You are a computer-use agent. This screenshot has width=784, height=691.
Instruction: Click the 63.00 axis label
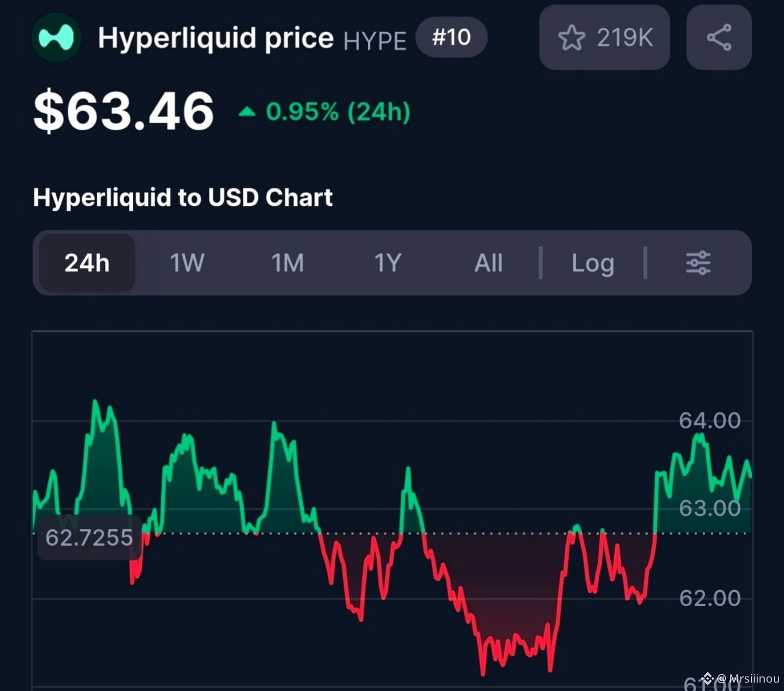pyautogui.click(x=710, y=509)
